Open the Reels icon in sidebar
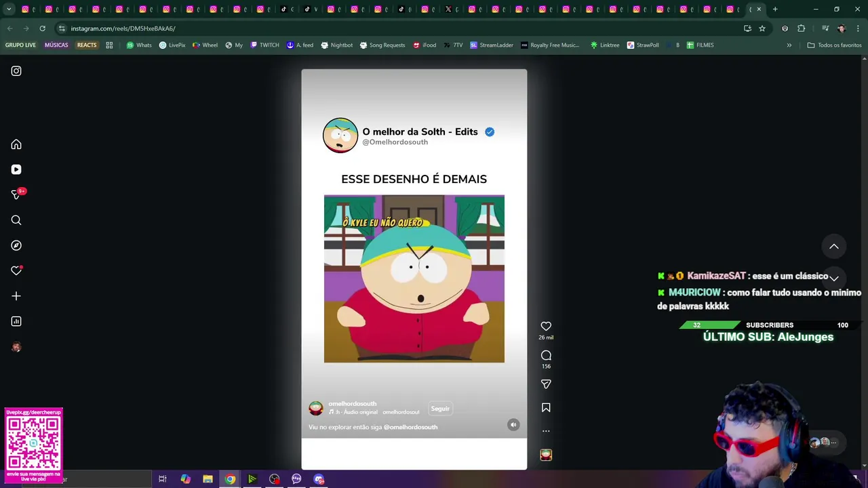The height and width of the screenshot is (488, 868). pyautogui.click(x=16, y=169)
